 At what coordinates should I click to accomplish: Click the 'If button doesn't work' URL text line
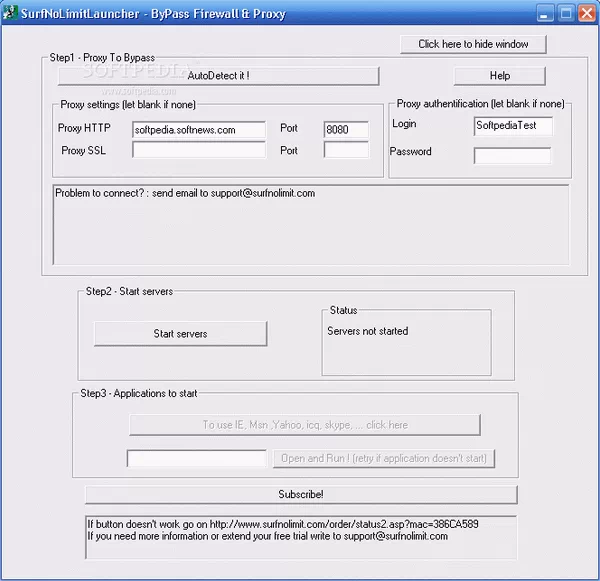pyautogui.click(x=283, y=524)
